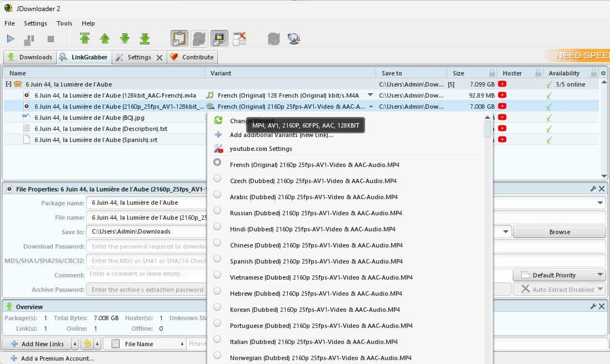Open the Tools menu

[64, 23]
